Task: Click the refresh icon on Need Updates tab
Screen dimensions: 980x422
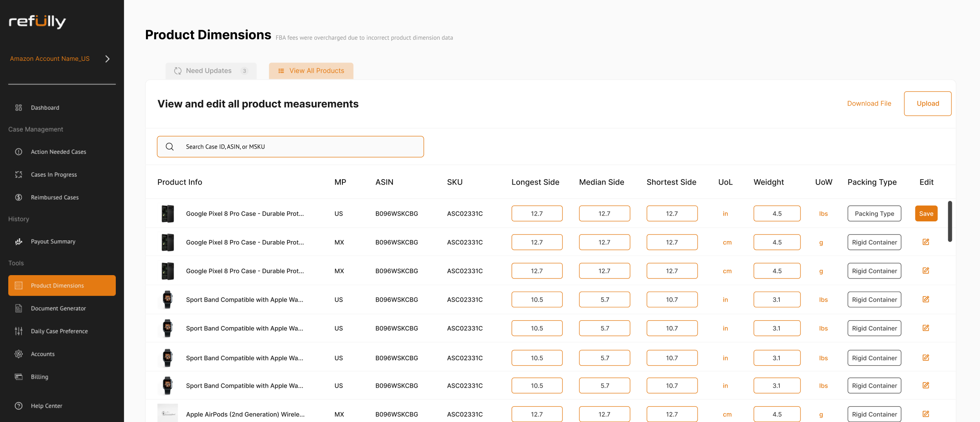Action: click(178, 71)
